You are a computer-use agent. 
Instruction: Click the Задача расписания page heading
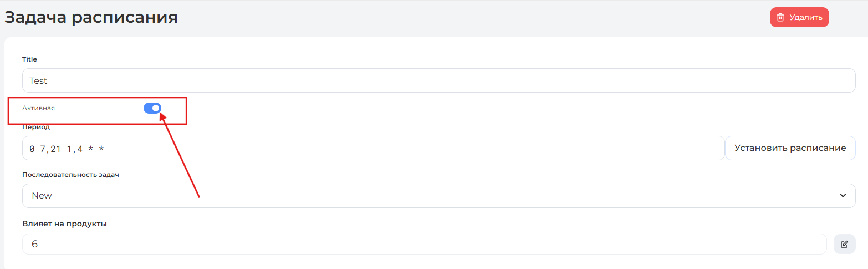click(91, 17)
